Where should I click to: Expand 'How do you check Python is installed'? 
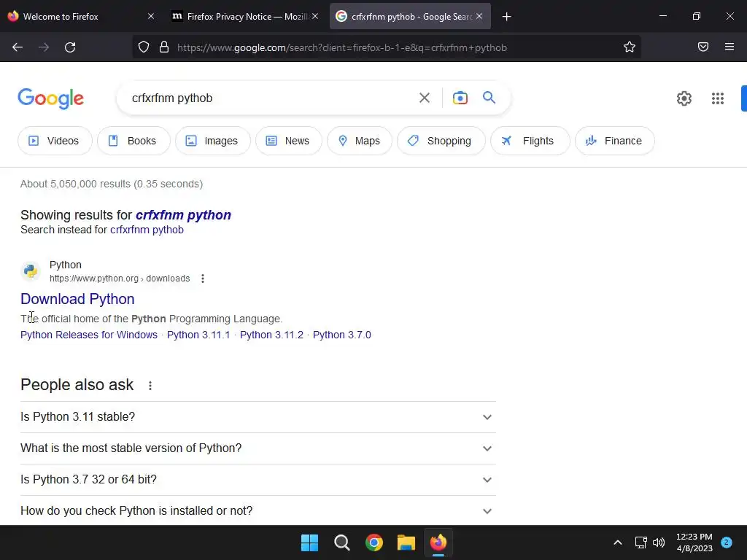pyautogui.click(x=258, y=511)
